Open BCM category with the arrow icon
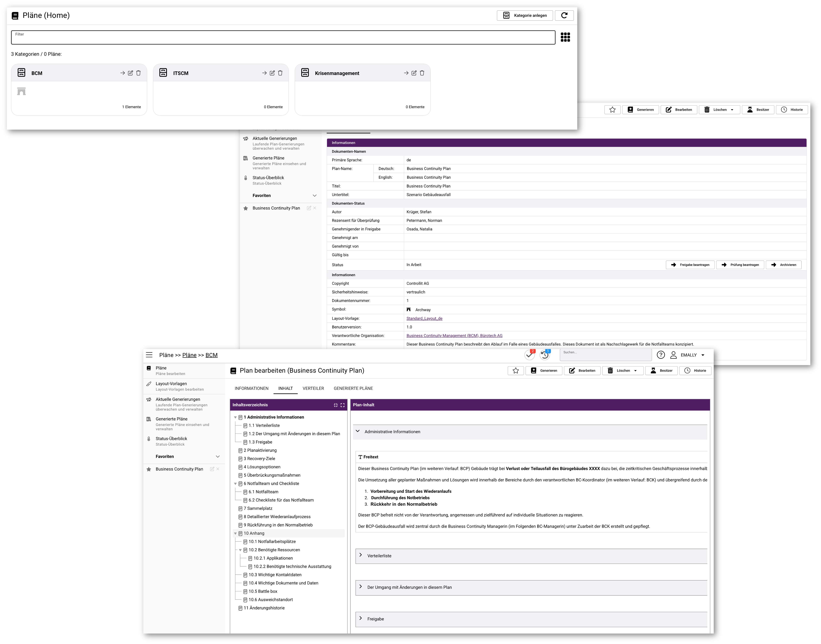The width and height of the screenshot is (821, 644). pyautogui.click(x=122, y=73)
